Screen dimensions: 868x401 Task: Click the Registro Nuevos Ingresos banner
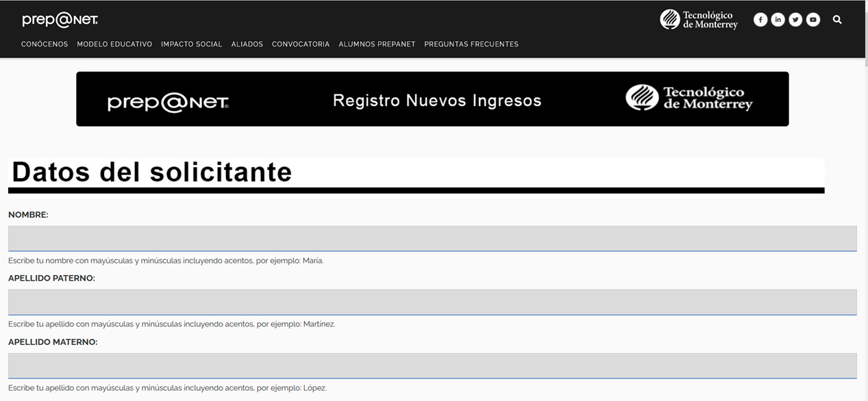(432, 99)
